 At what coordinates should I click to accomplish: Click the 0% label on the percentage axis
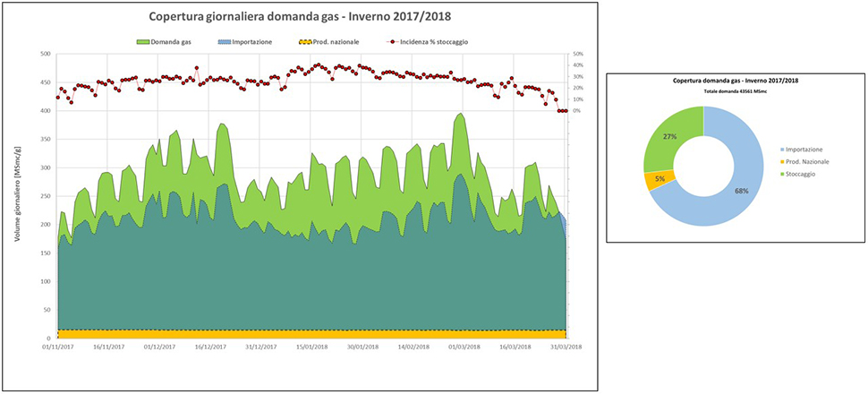[x=576, y=111]
